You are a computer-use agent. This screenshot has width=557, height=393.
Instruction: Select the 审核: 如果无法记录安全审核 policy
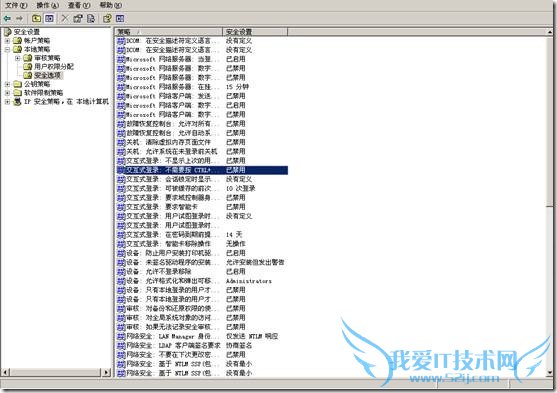[169, 327]
